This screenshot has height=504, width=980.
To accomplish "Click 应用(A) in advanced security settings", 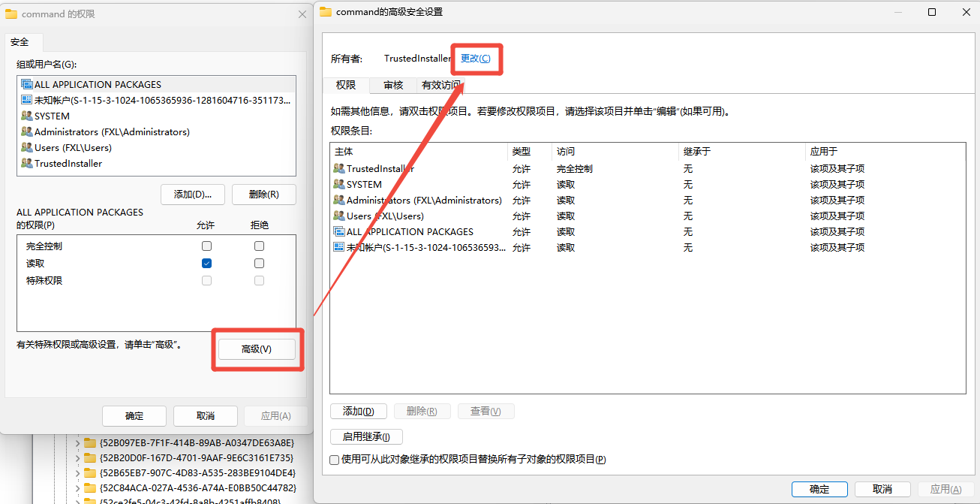I will point(945,489).
